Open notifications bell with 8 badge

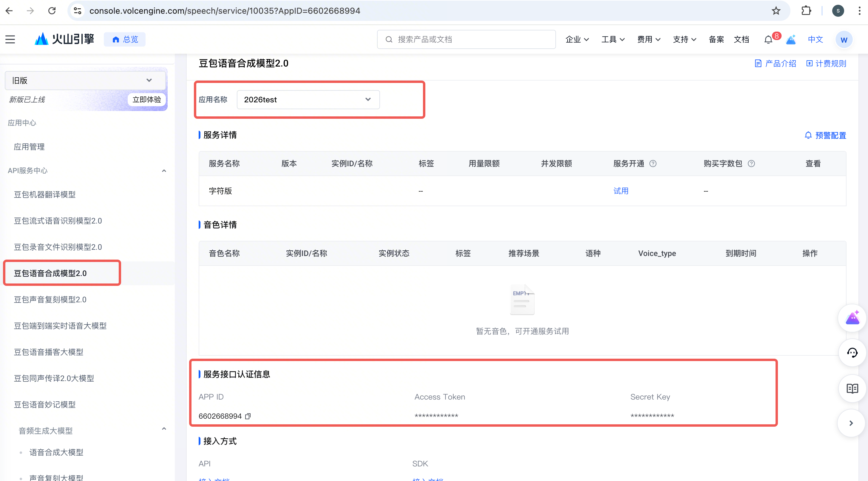(769, 39)
